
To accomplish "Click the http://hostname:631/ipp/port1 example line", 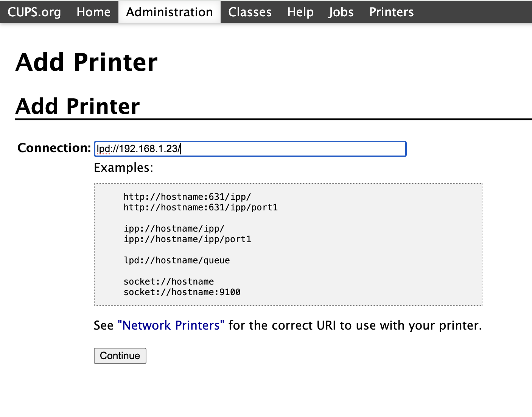I will (x=201, y=207).
